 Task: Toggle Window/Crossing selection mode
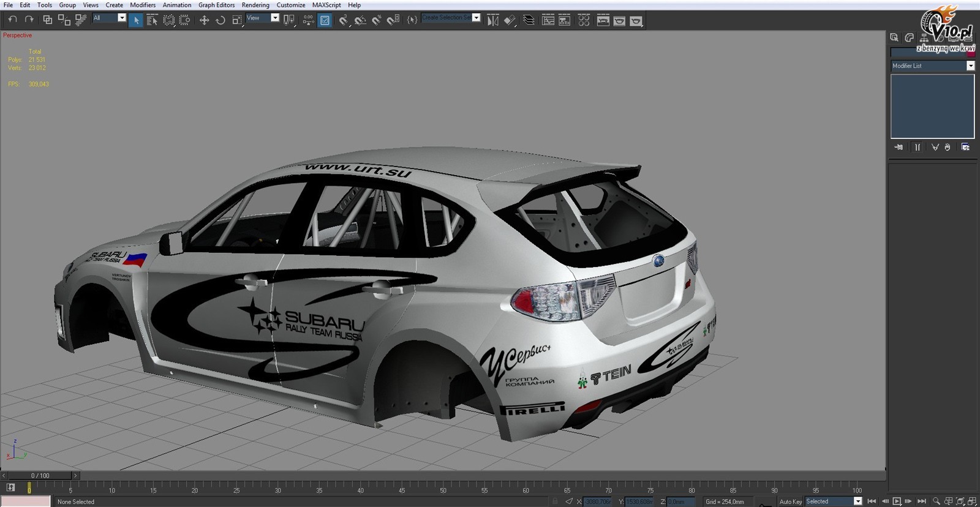tap(184, 20)
